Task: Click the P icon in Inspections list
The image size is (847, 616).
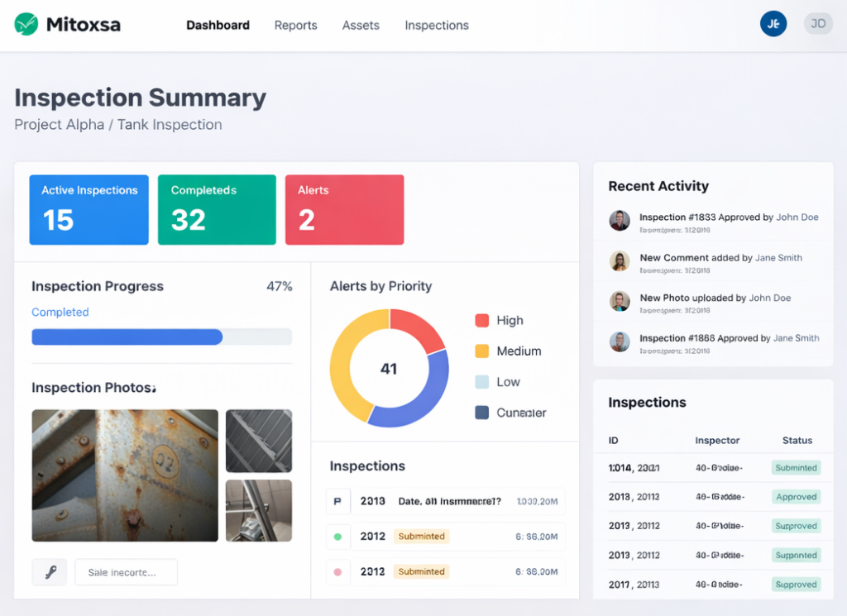Action: pos(337,501)
